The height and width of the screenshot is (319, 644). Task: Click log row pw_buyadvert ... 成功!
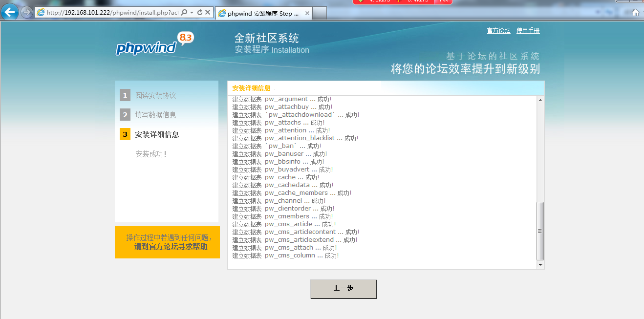point(282,170)
